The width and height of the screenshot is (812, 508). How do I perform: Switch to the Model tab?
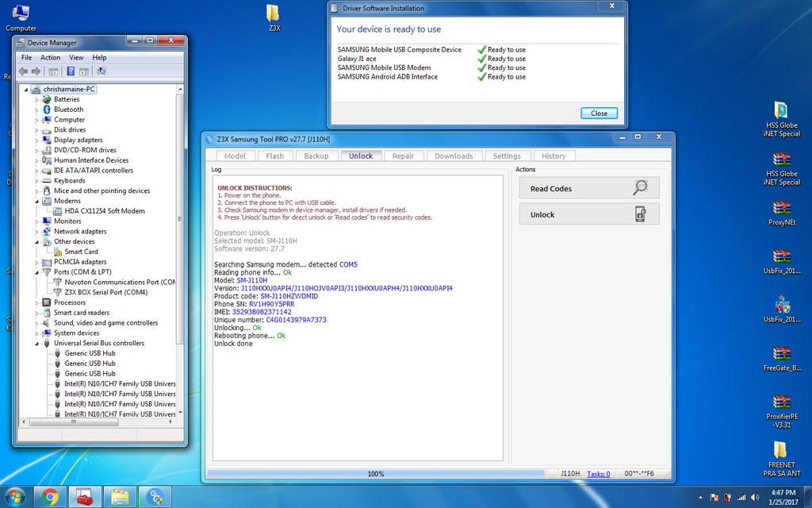coord(235,156)
